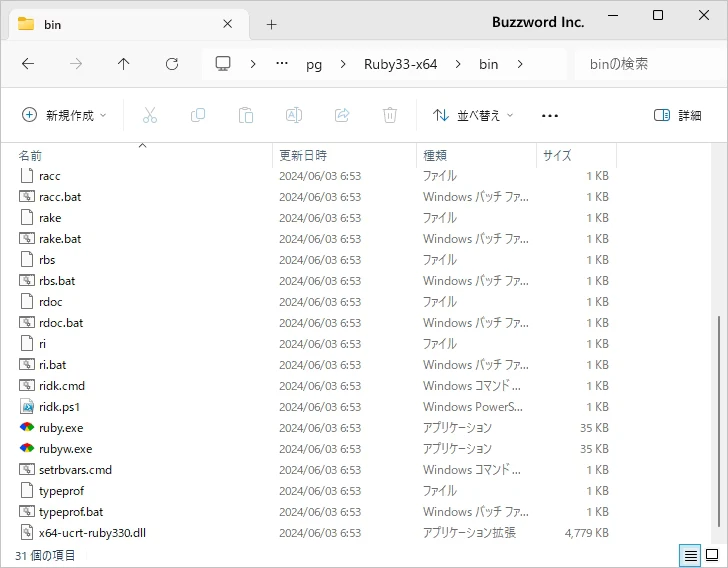Select the bin tab
This screenshot has height=568, width=728.
(x=129, y=24)
